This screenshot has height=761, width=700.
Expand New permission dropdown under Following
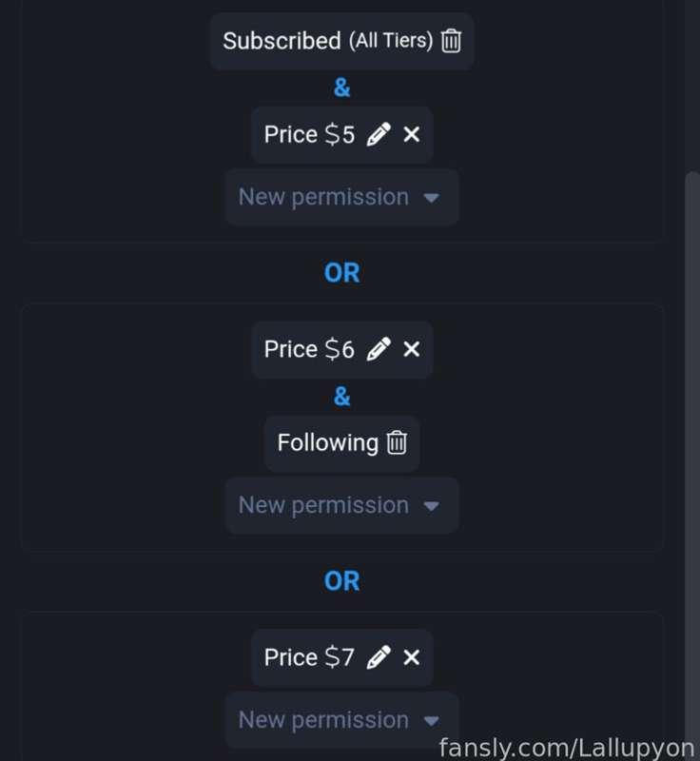[x=341, y=506]
